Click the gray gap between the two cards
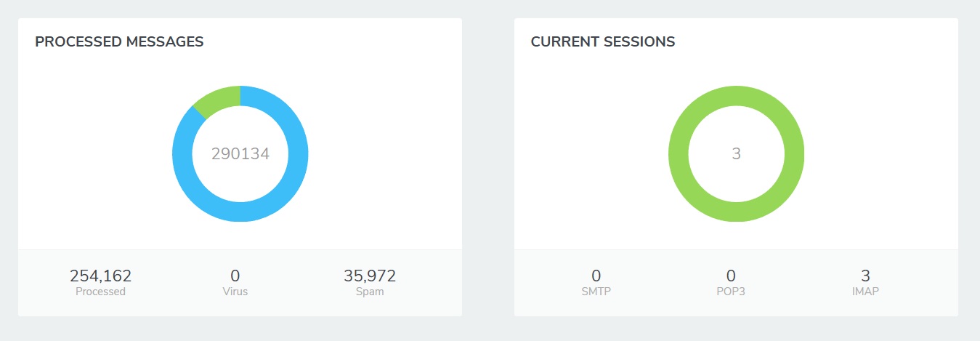This screenshot has width=980, height=341. (x=488, y=167)
